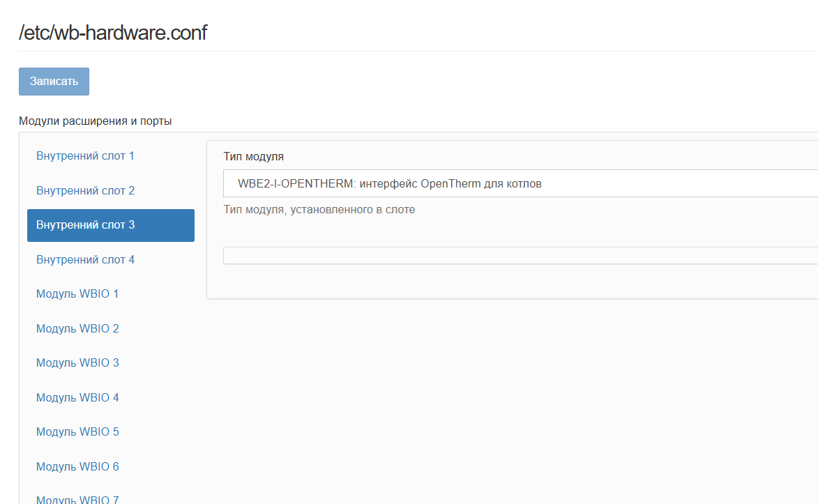Screen dimensions: 818x504
Task: Expand the Тип модуля dropdown
Action: [520, 184]
